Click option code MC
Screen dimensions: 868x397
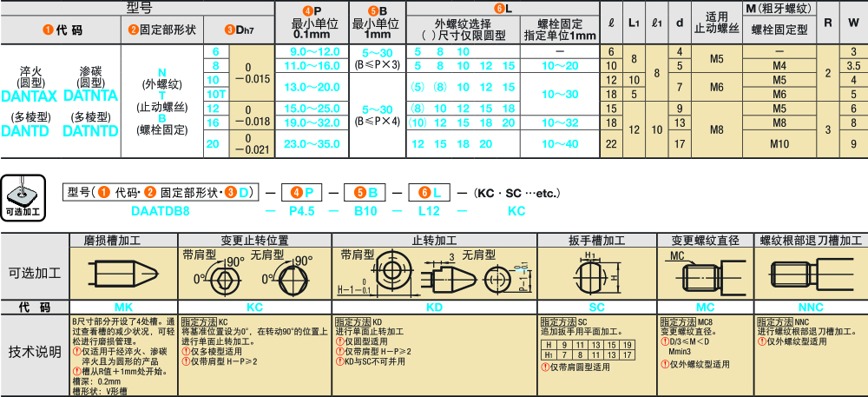point(705,307)
